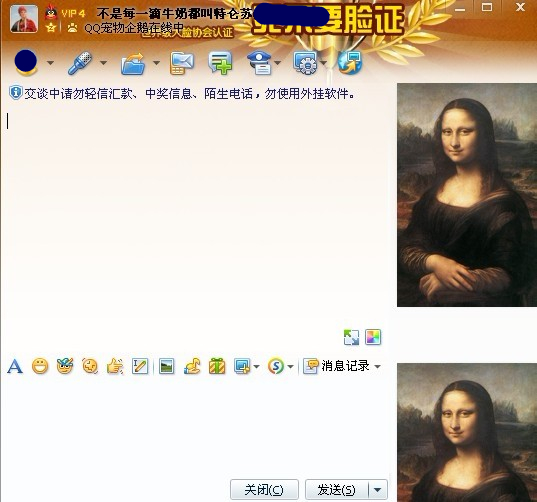Expand the screenshot tool dropdown arrow

(257, 367)
